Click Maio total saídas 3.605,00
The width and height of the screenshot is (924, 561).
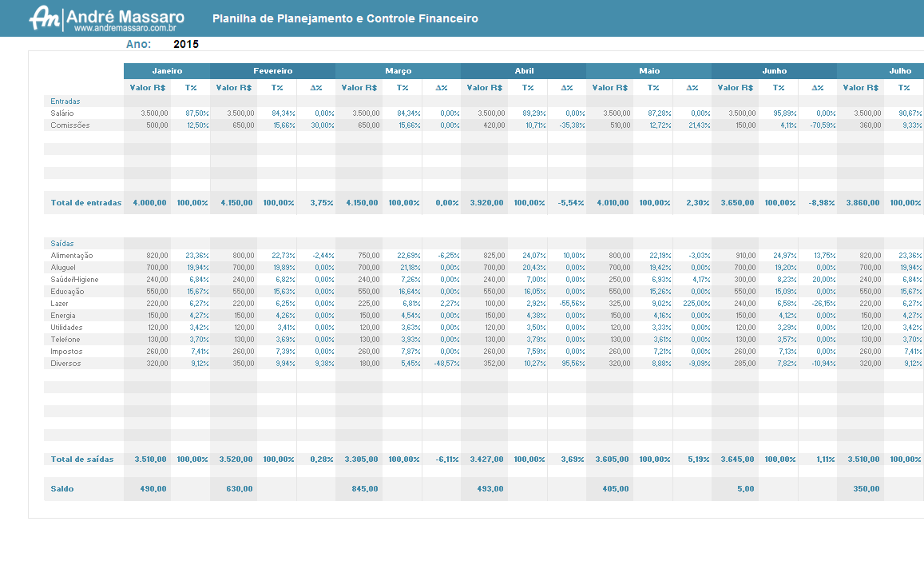click(612, 459)
